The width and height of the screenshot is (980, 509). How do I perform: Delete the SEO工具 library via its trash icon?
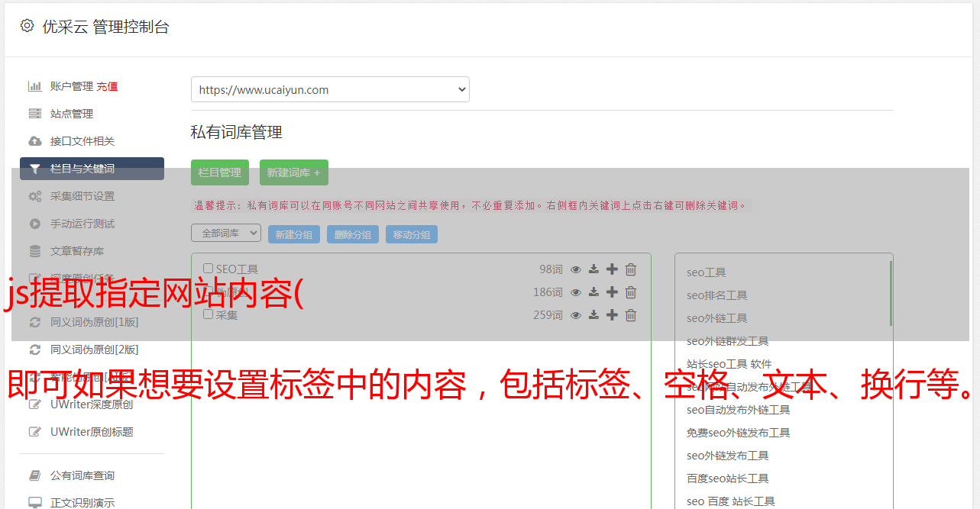[631, 269]
